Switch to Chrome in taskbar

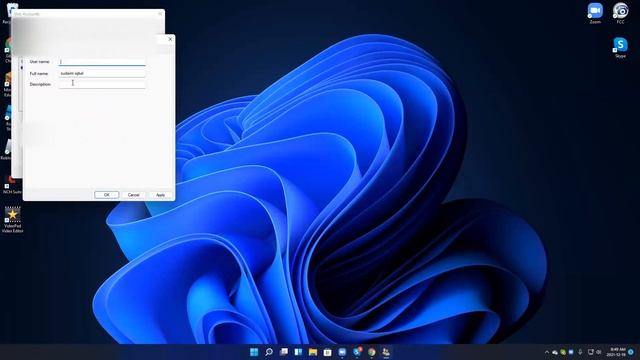coord(371,352)
